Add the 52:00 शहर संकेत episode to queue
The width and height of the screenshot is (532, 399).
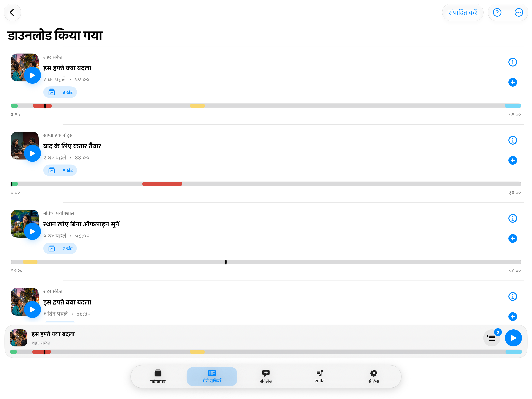[512, 82]
